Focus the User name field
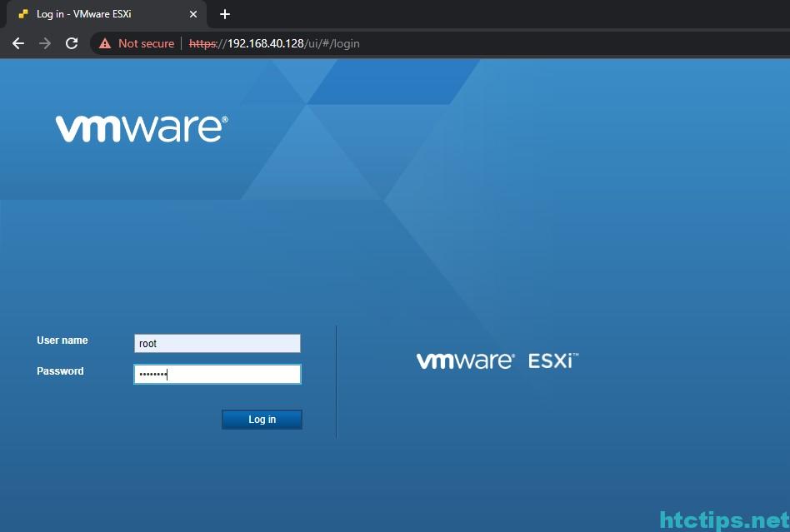 coord(217,343)
